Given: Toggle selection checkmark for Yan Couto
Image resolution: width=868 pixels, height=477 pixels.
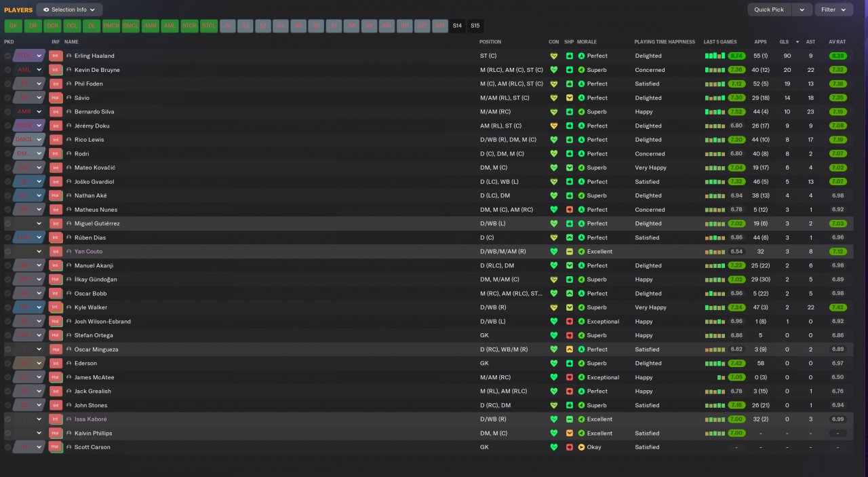Looking at the screenshot, I should pyautogui.click(x=8, y=252).
